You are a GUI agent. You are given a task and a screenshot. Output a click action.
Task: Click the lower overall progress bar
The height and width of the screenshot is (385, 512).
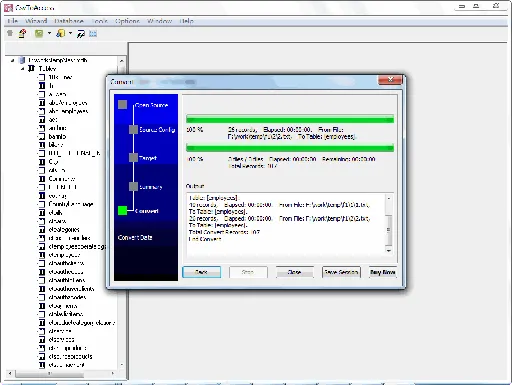point(290,148)
